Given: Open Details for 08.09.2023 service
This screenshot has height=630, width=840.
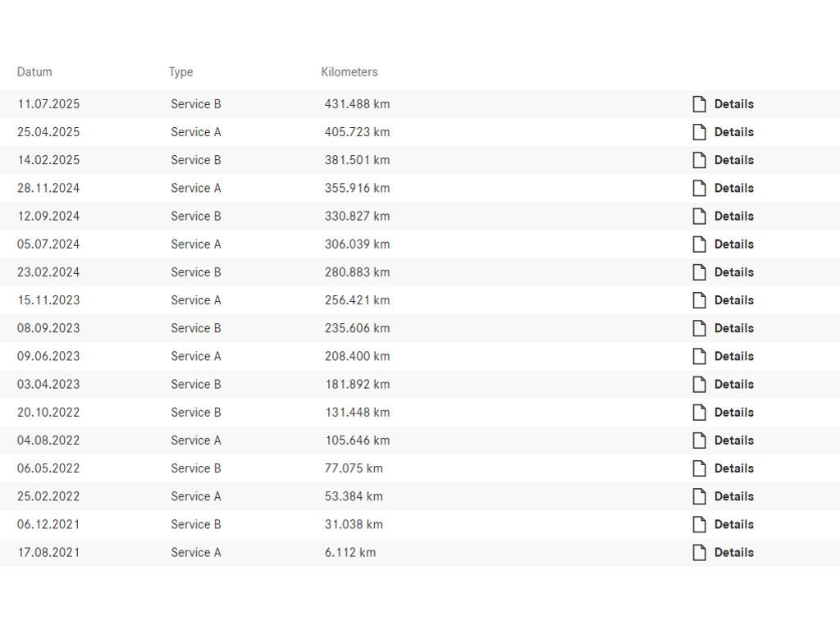Looking at the screenshot, I should click(x=733, y=328).
